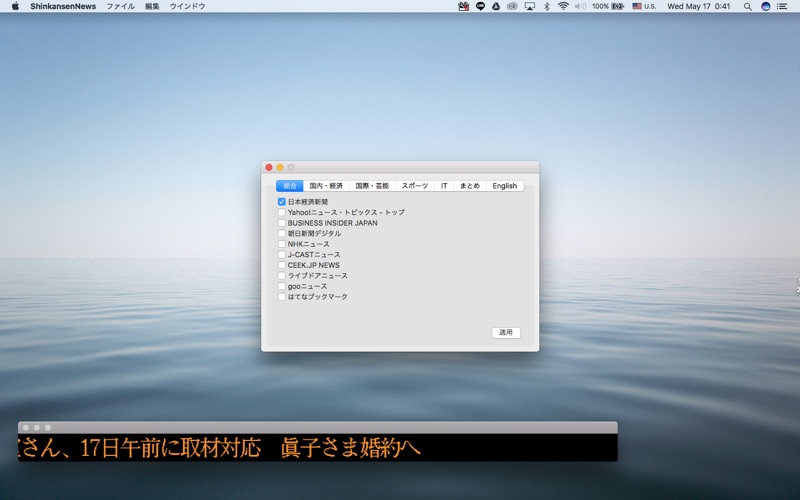800x500 pixels.
Task: Open the ウインドウ menu
Action: [187, 6]
